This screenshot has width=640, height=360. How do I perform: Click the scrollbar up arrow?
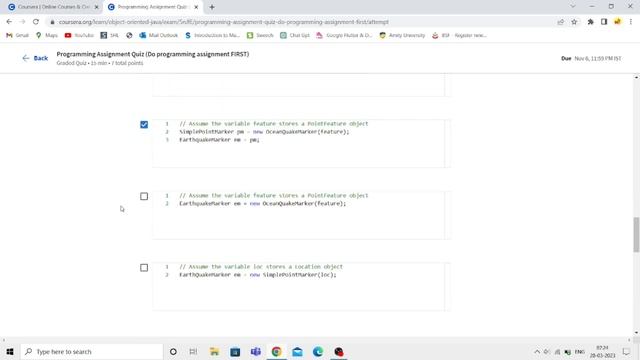[x=636, y=77]
